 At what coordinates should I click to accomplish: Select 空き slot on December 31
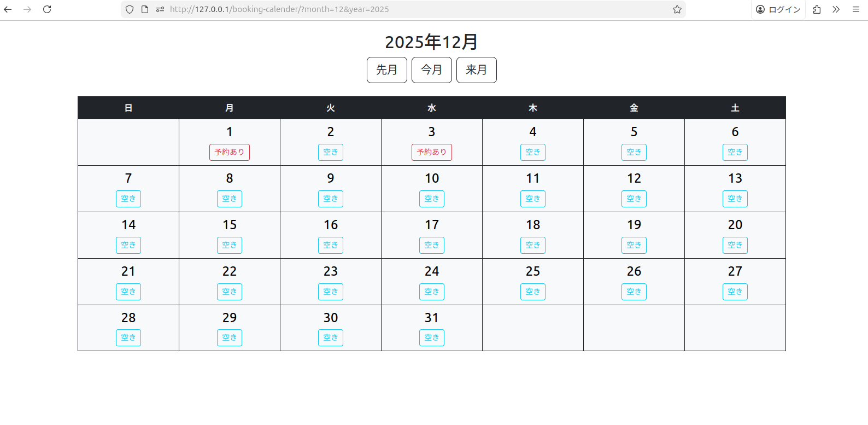432,337
